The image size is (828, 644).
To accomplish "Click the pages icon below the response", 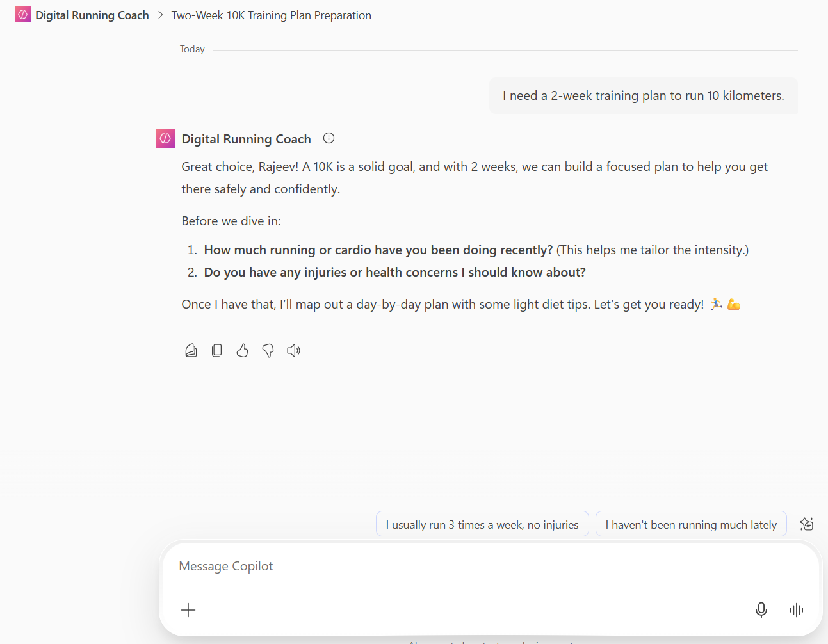I will coord(191,350).
